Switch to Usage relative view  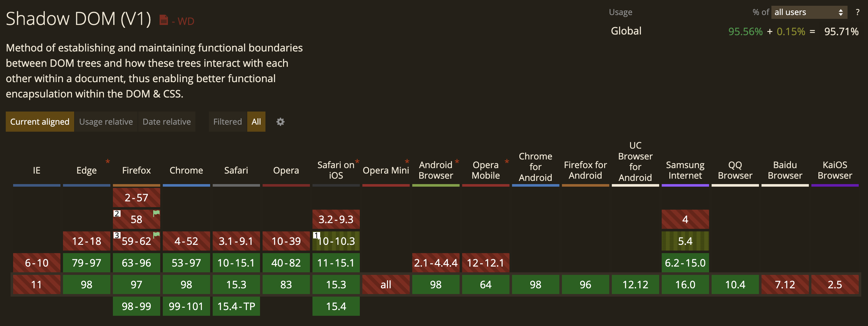(106, 121)
